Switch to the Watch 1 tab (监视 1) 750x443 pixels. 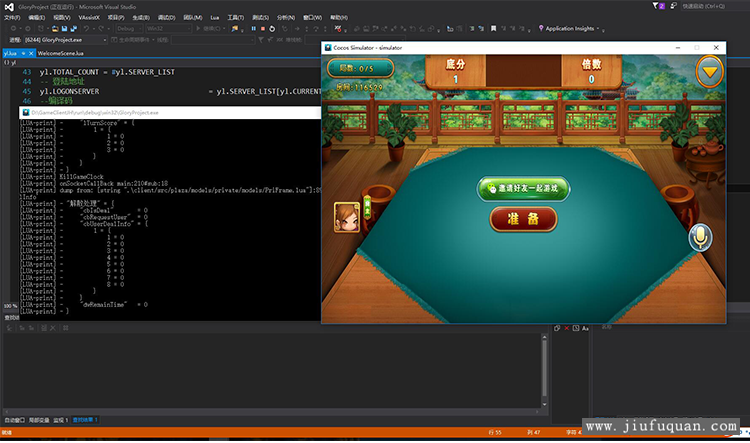(61, 420)
